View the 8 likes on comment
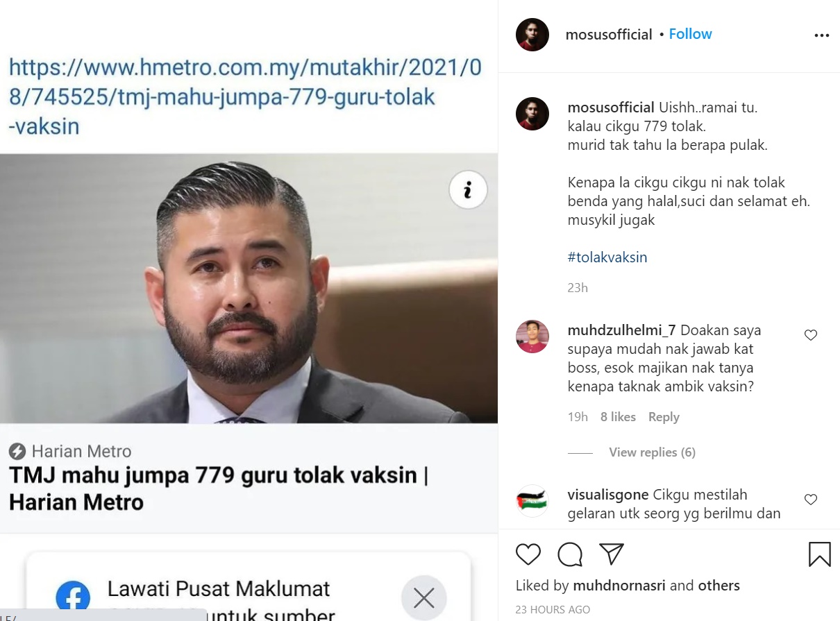This screenshot has width=840, height=621. click(x=618, y=417)
